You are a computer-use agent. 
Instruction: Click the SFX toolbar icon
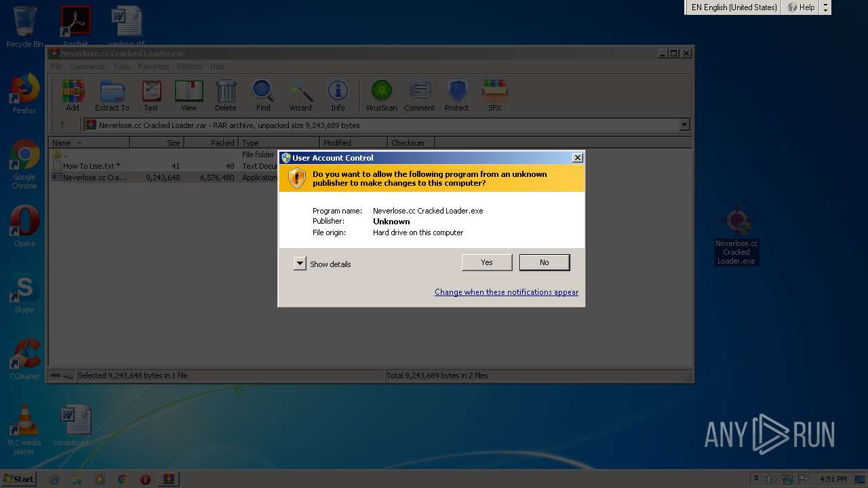coord(495,96)
